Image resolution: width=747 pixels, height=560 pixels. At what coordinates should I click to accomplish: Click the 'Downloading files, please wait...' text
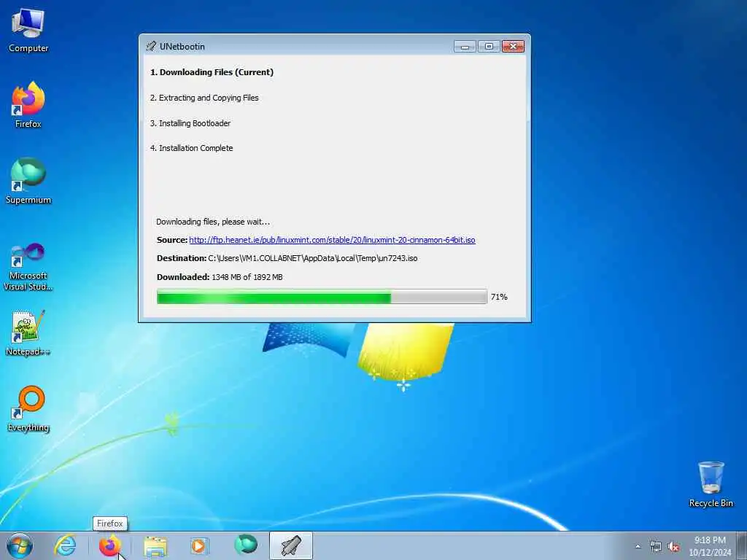[x=213, y=222]
